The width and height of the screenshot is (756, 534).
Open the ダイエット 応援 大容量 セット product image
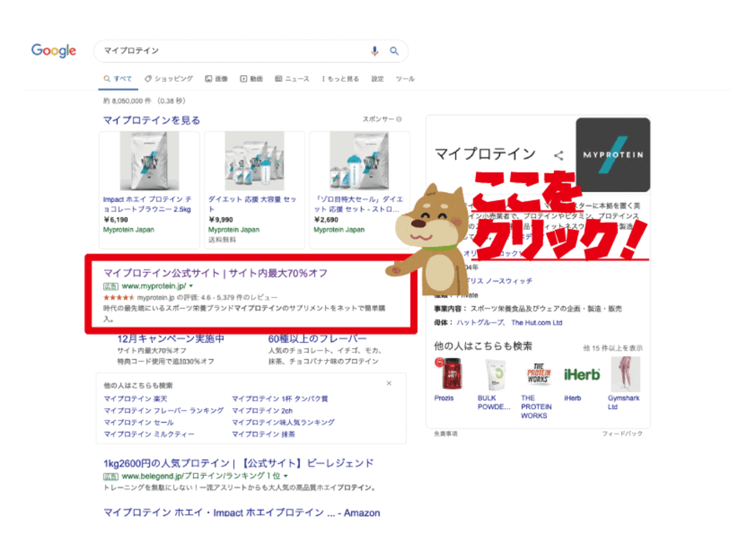[x=255, y=161]
